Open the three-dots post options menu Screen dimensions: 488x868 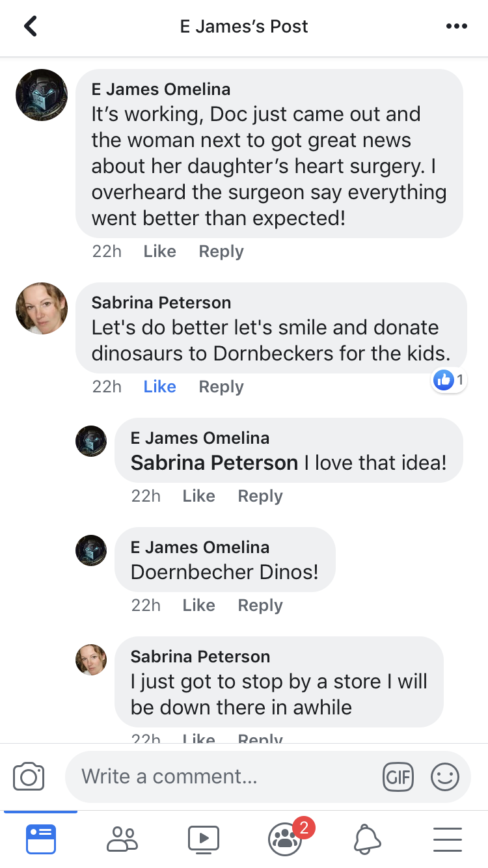click(x=456, y=27)
